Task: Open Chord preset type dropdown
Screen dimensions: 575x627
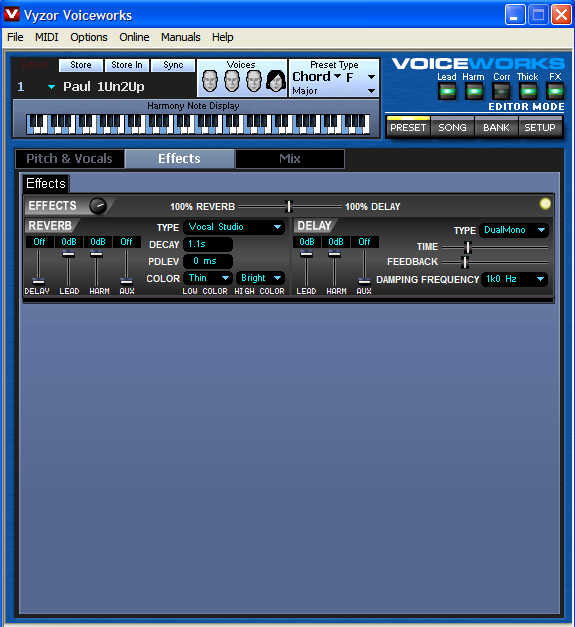Action: coord(337,76)
